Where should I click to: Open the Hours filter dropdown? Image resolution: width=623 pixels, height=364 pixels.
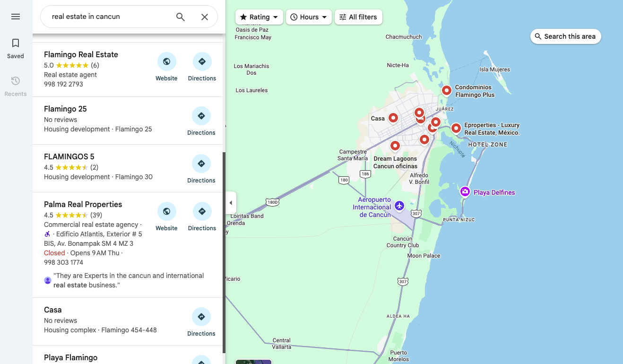point(309,17)
